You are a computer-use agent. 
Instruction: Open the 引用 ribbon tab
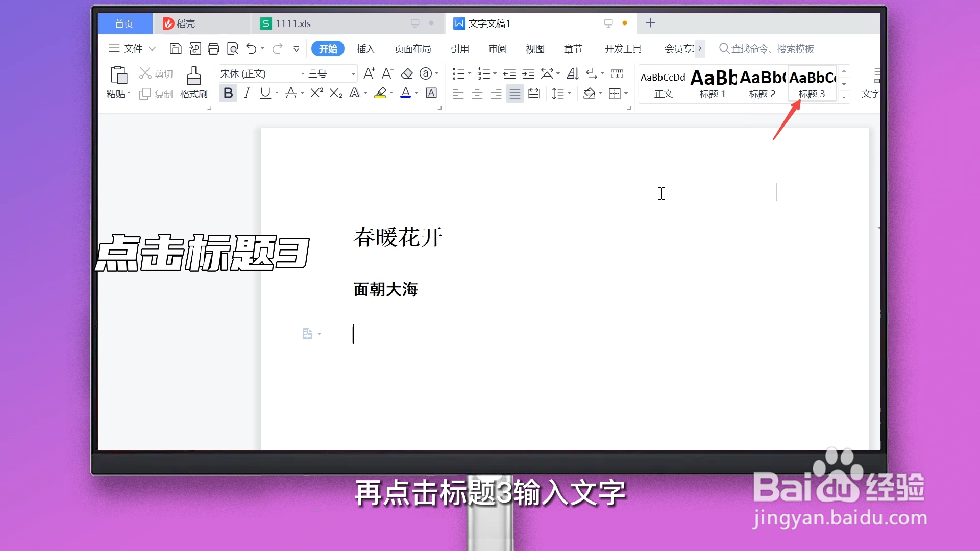pos(459,49)
